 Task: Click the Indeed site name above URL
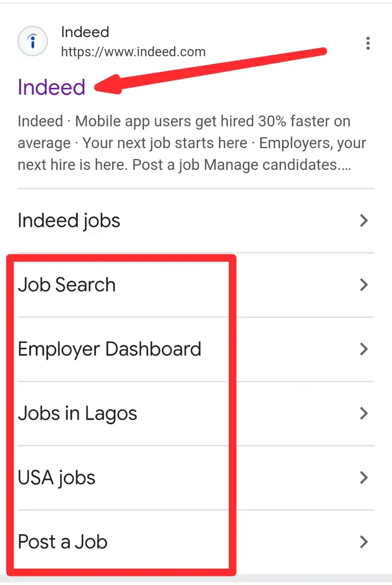coord(85,32)
